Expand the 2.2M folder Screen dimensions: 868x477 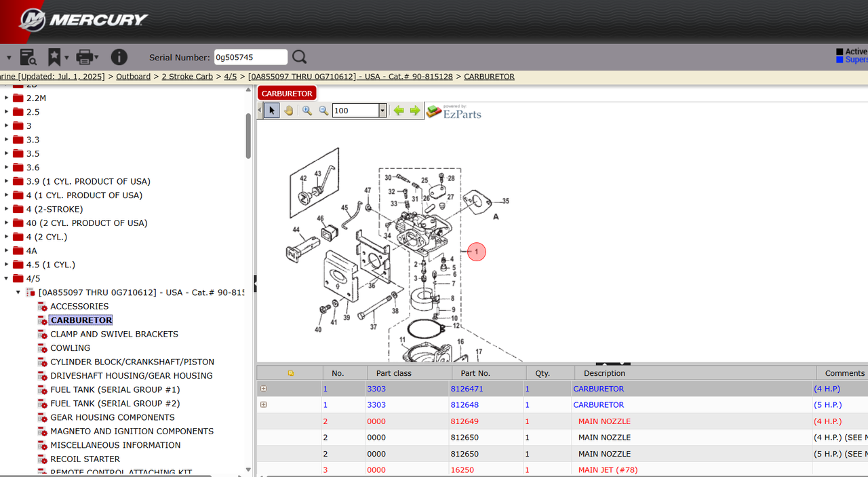click(7, 98)
